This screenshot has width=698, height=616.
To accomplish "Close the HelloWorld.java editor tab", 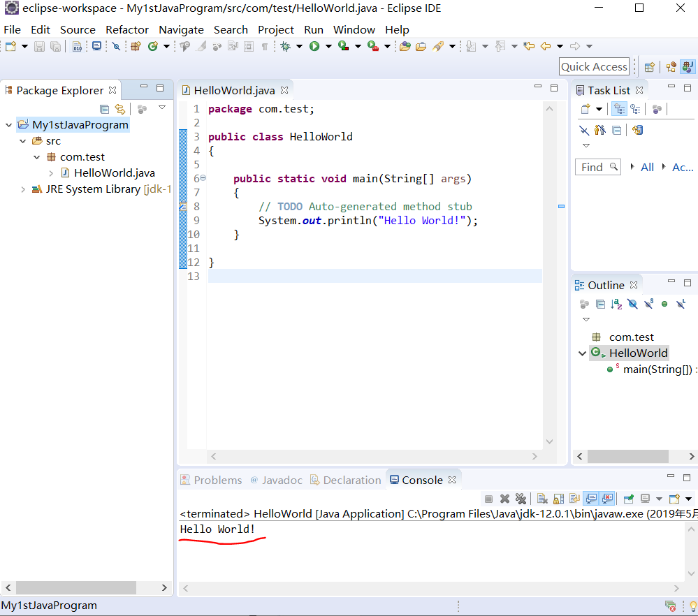I will tap(284, 90).
